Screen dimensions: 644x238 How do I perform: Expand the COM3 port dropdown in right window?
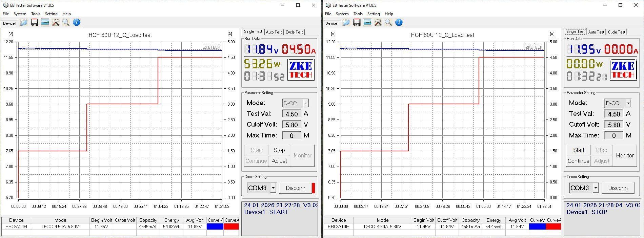coord(596,188)
